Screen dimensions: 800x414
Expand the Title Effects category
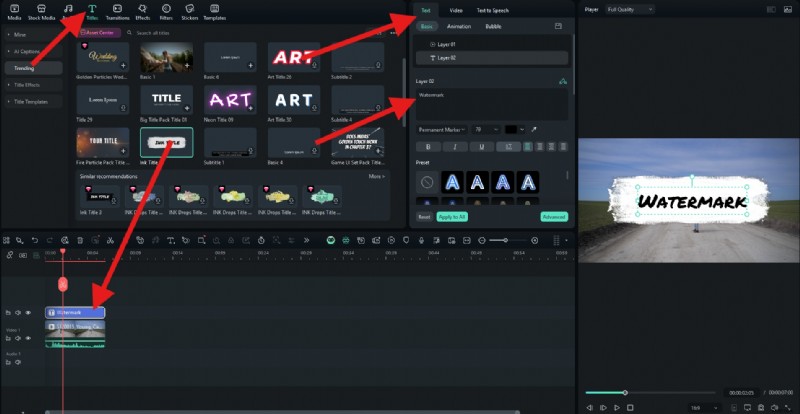pyautogui.click(x=34, y=85)
